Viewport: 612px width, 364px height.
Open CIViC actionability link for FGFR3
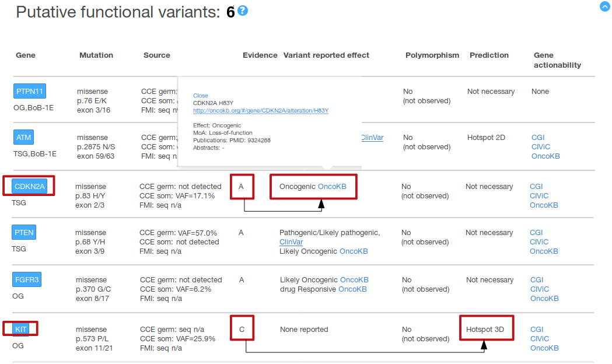tap(540, 289)
